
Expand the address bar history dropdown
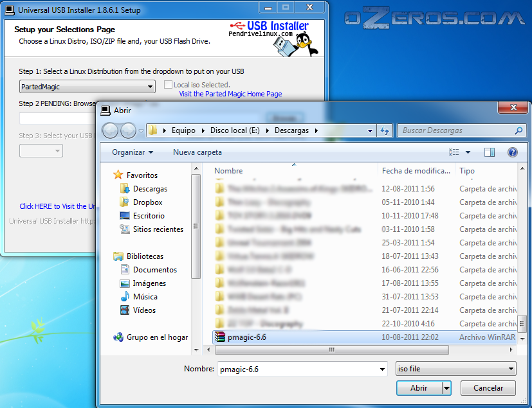370,130
